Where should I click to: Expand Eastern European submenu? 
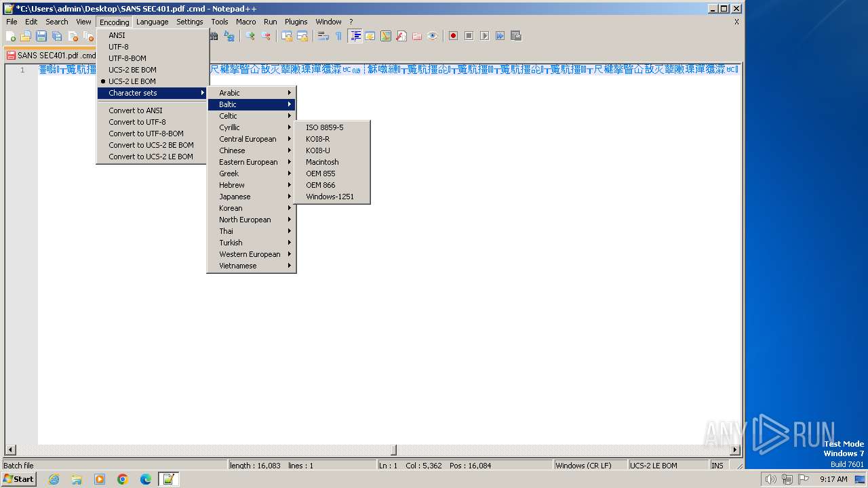[251, 162]
